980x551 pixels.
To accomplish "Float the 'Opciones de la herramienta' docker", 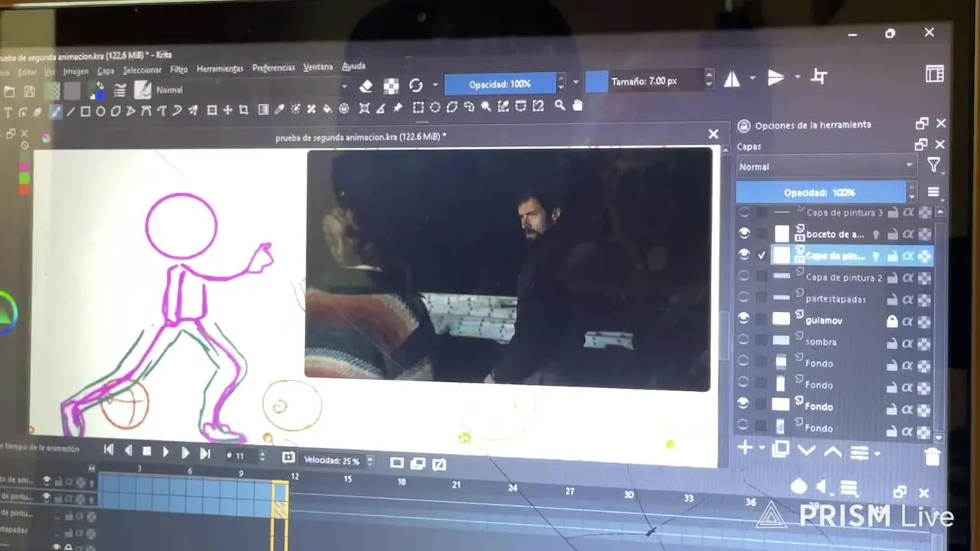I will [922, 123].
